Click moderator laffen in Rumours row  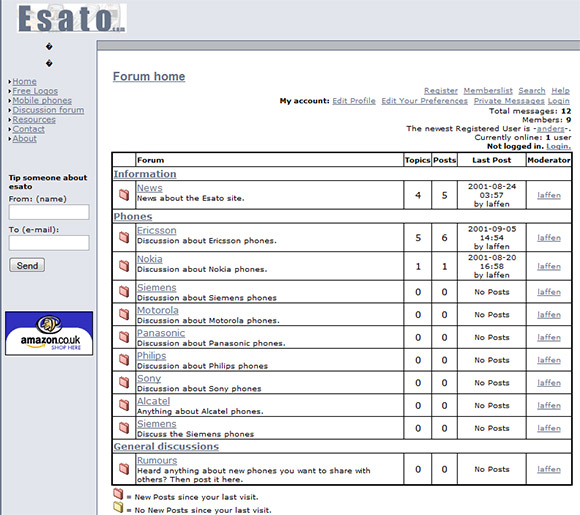(549, 469)
